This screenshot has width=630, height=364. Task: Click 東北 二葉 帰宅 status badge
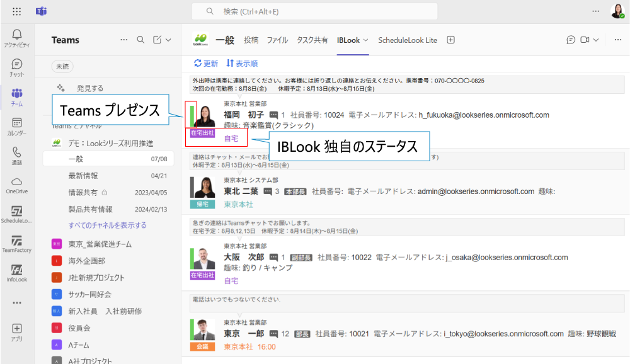click(x=202, y=204)
